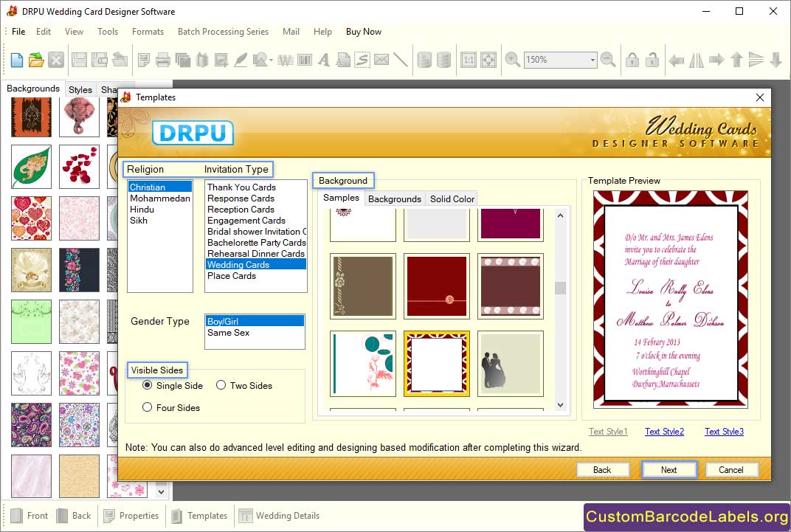Select the Four Sides radio button

pos(148,407)
